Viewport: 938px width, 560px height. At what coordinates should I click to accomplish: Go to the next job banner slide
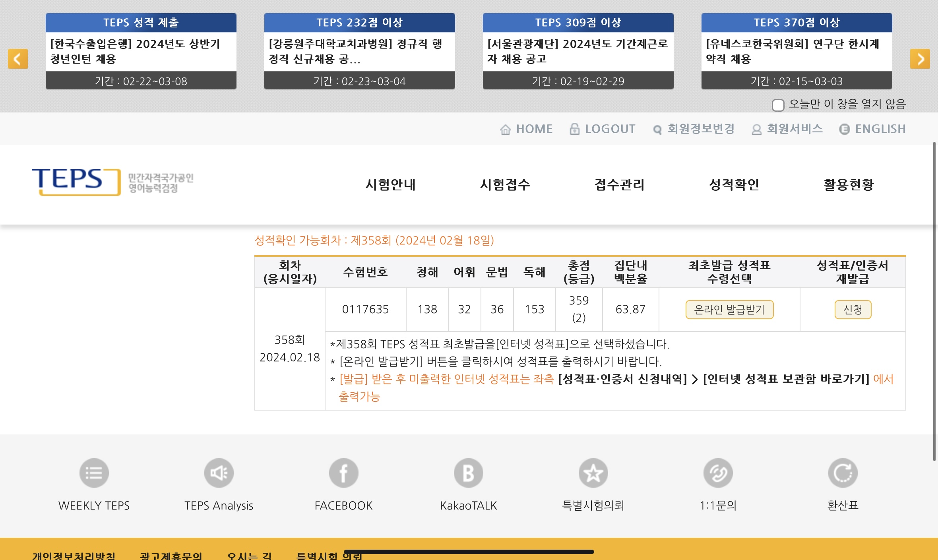[x=920, y=59]
